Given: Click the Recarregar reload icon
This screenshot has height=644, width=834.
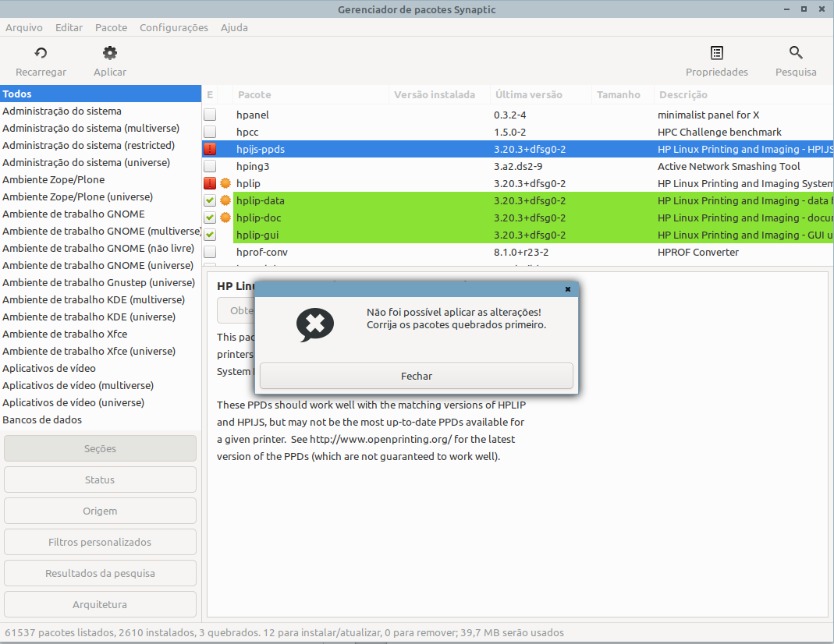Looking at the screenshot, I should tap(41, 52).
